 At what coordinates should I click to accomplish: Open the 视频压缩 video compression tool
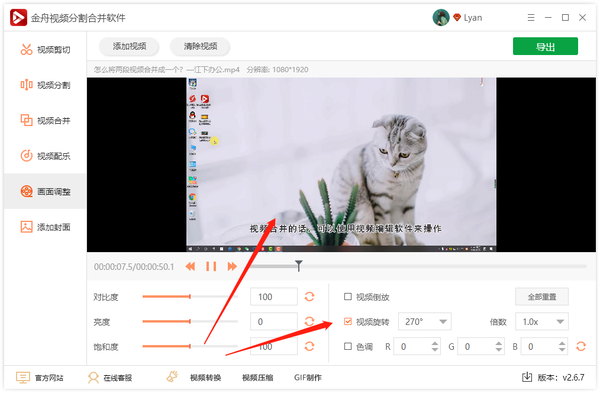(x=258, y=378)
